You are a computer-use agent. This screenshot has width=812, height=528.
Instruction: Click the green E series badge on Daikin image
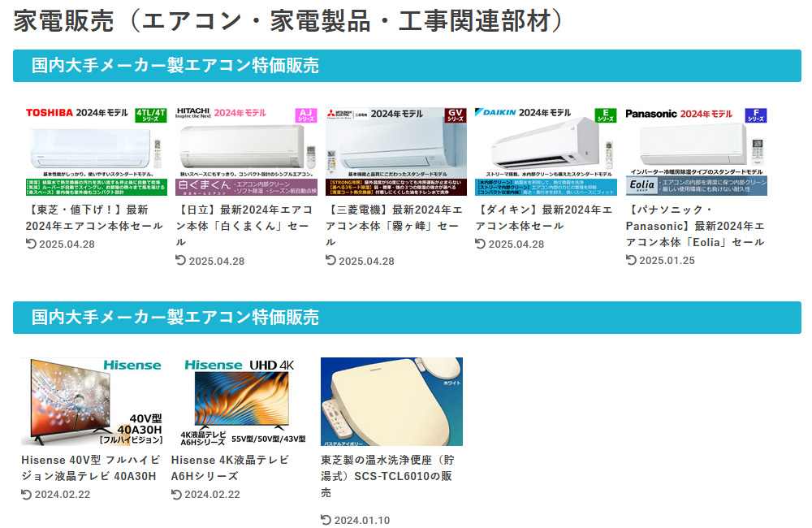click(x=605, y=115)
